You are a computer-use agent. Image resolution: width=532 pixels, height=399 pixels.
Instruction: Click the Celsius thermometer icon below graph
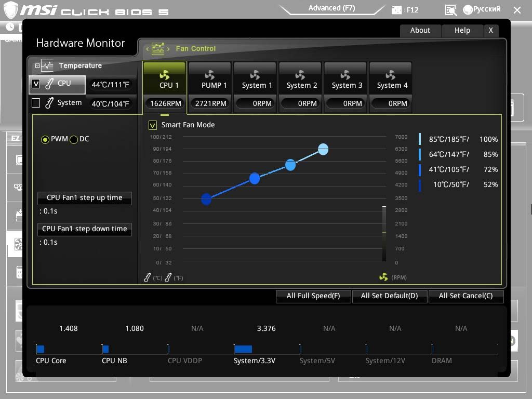coord(147,277)
